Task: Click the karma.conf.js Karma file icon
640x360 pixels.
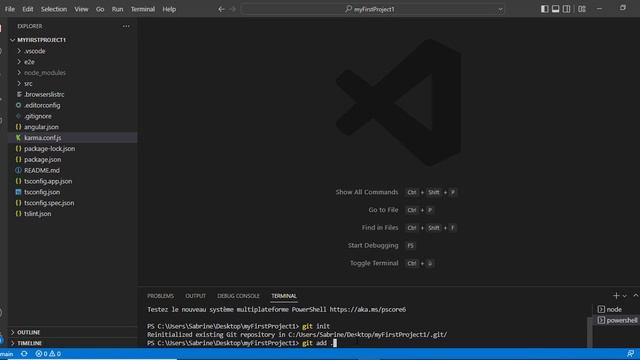Action: tap(18, 138)
